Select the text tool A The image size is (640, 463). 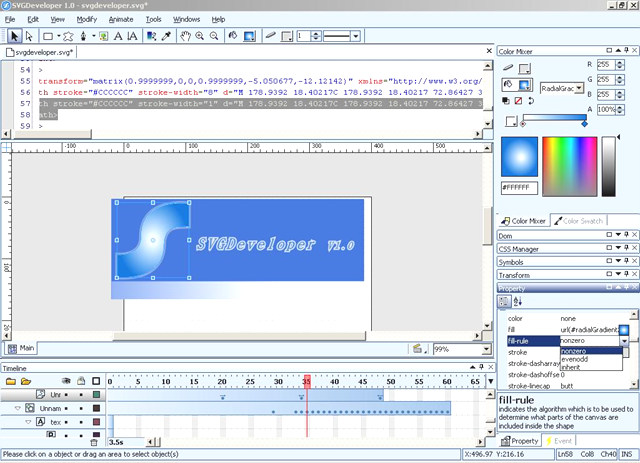pyautogui.click(x=118, y=36)
